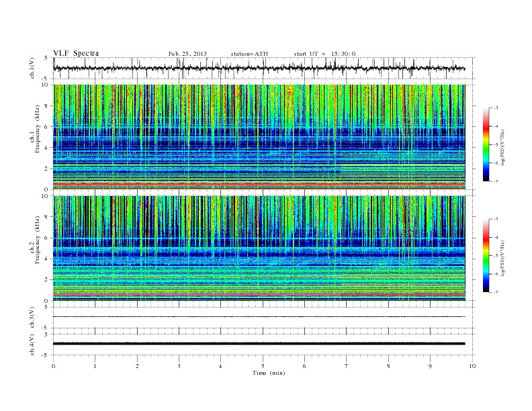Click the lower PSD color scale bar

click(x=486, y=255)
